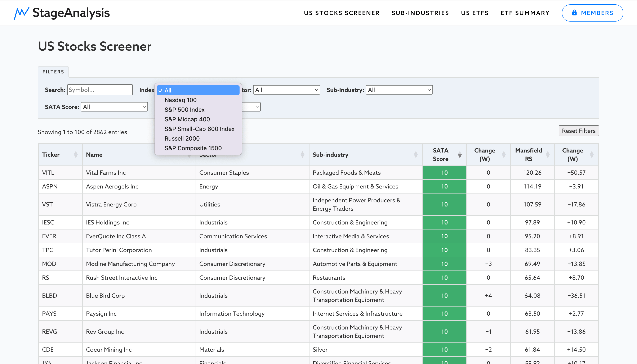
Task: Click the green SATA score for VITL
Action: 444,173
